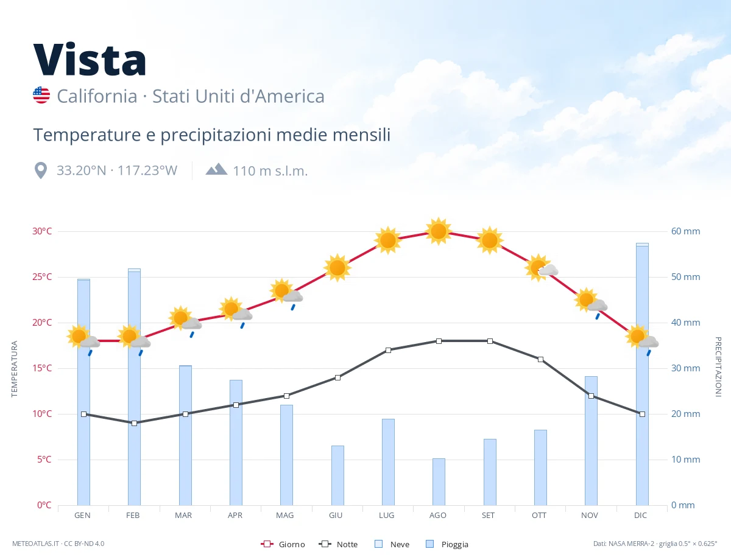
Task: Click the Neve legend swatch
Action: point(378,544)
